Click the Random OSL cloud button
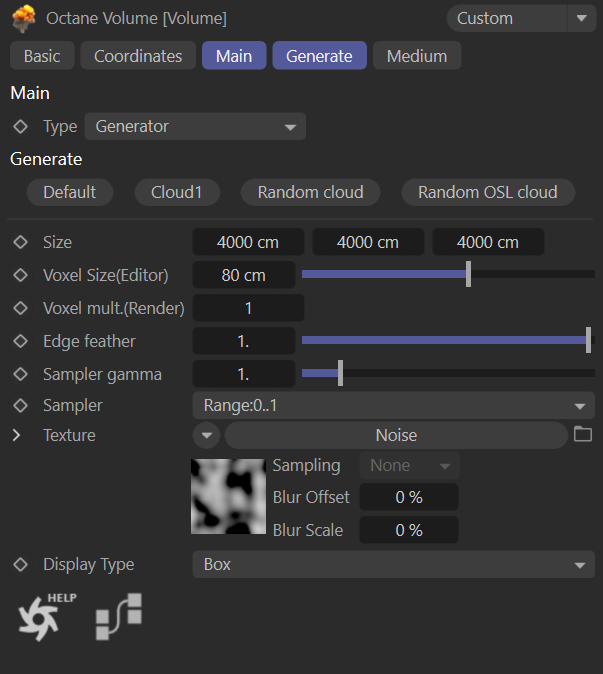Image resolution: width=603 pixels, height=674 pixels. pos(487,192)
